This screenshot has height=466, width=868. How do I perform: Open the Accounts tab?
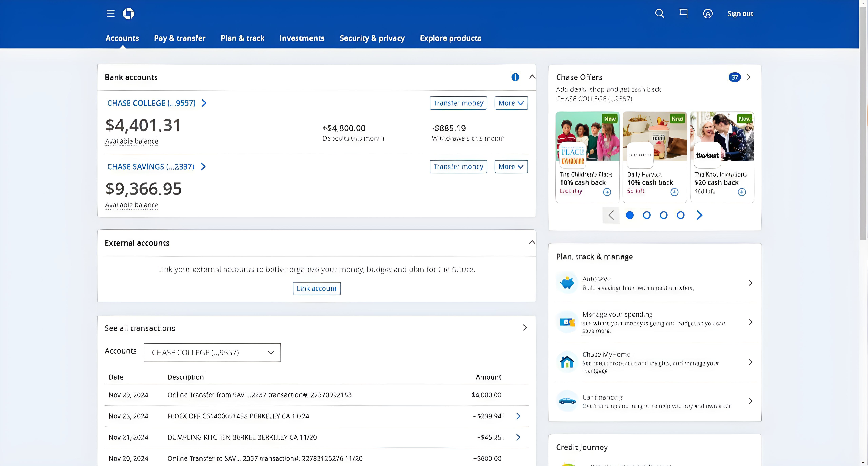(122, 38)
